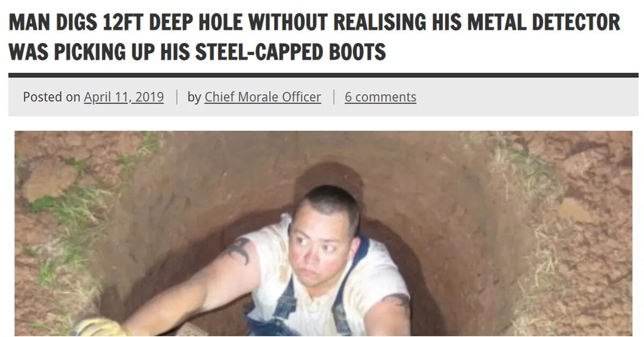Screen dimensions: 644x337
Task: Click the featured photo of the man in the hole
Action: click(x=323, y=233)
